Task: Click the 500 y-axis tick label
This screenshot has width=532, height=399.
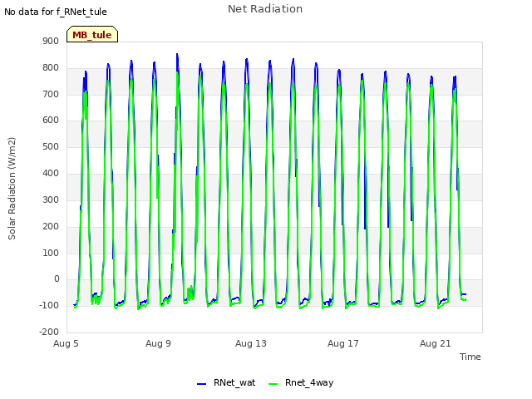Action: click(x=51, y=147)
